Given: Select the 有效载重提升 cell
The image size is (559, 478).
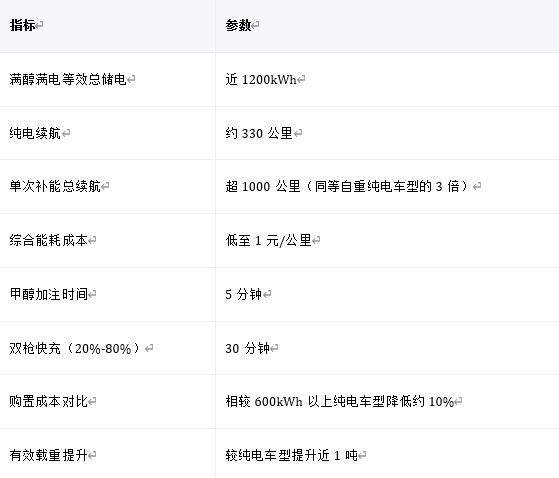Looking at the screenshot, I should click(107, 453).
